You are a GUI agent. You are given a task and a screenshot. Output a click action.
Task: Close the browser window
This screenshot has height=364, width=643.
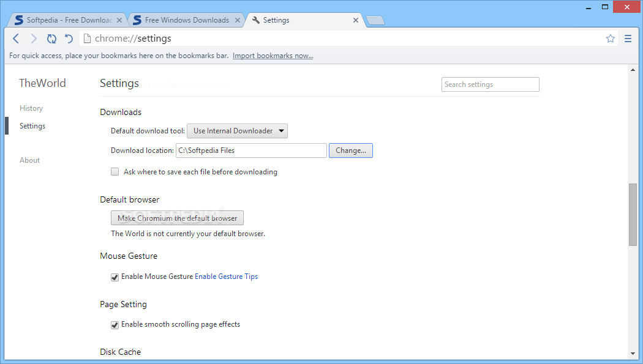[x=626, y=7]
